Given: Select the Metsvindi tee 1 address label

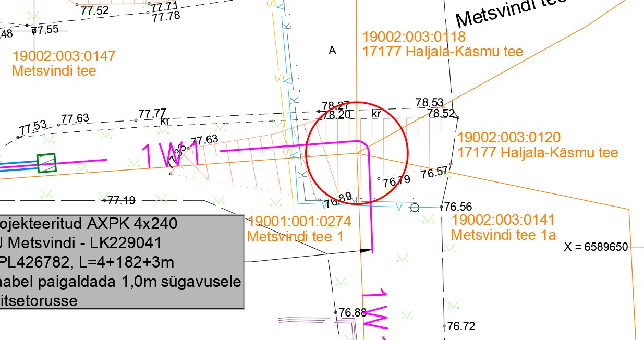Looking at the screenshot, I should (296, 236).
